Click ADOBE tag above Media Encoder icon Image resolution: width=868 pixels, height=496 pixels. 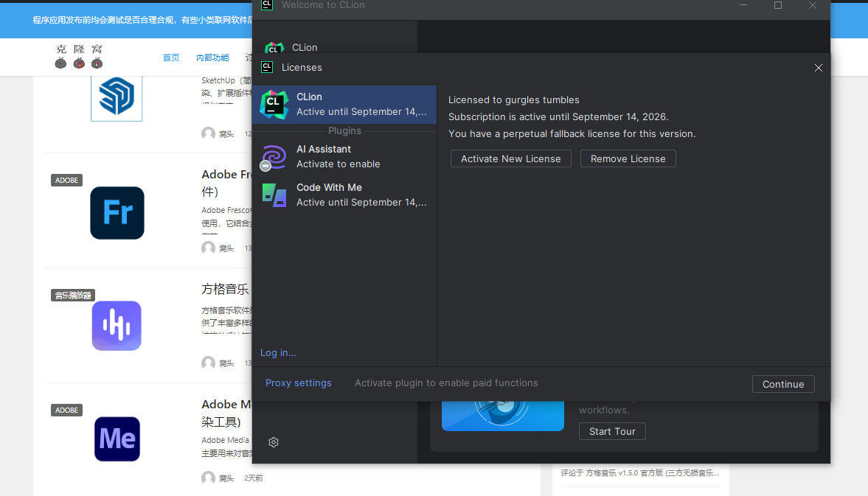[66, 411]
